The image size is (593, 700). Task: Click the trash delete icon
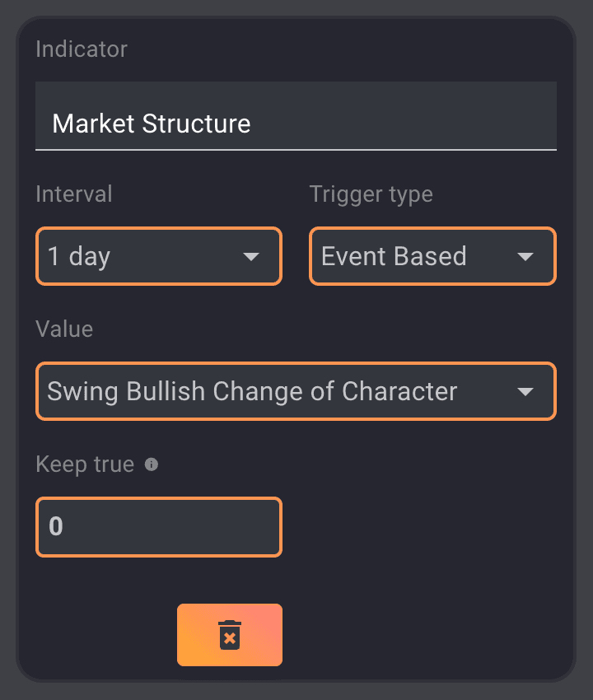[229, 635]
